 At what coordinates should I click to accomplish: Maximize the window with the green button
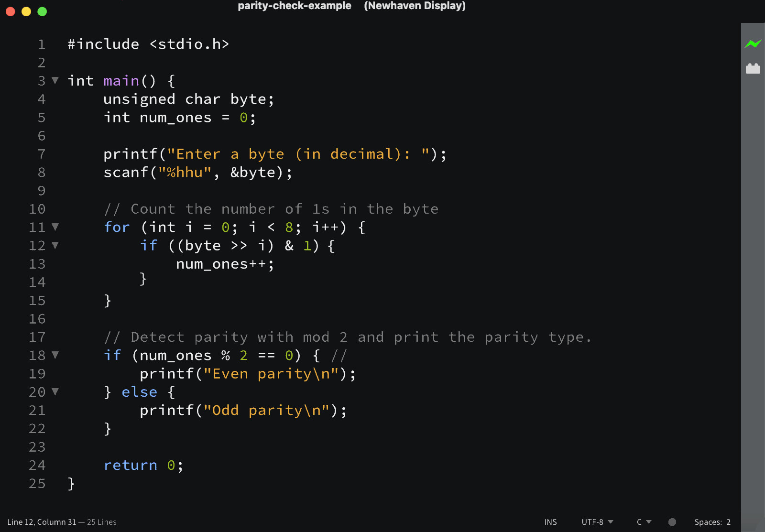coord(42,11)
